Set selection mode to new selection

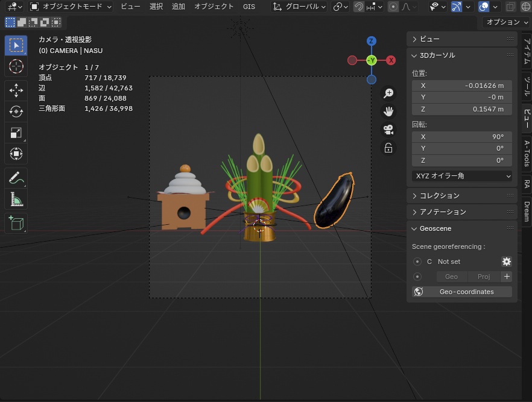(x=10, y=22)
